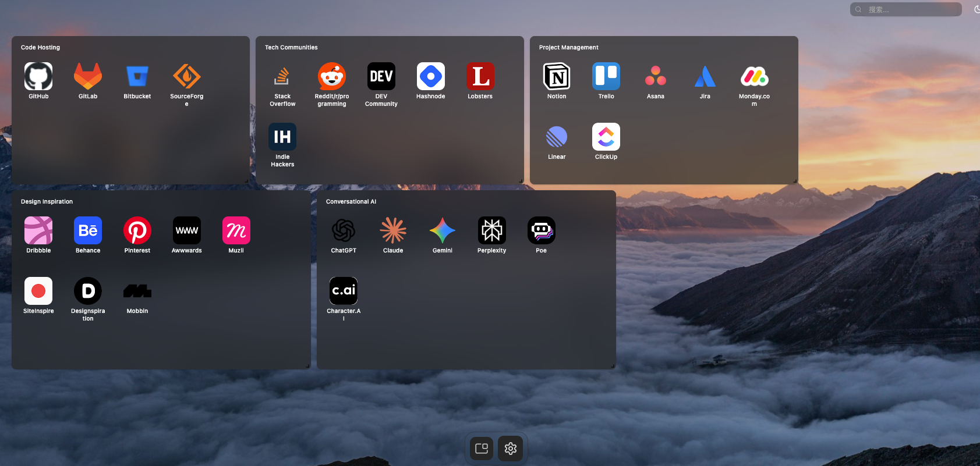The image size is (980, 466).
Task: Launch the Jira shortcut
Action: tap(705, 76)
